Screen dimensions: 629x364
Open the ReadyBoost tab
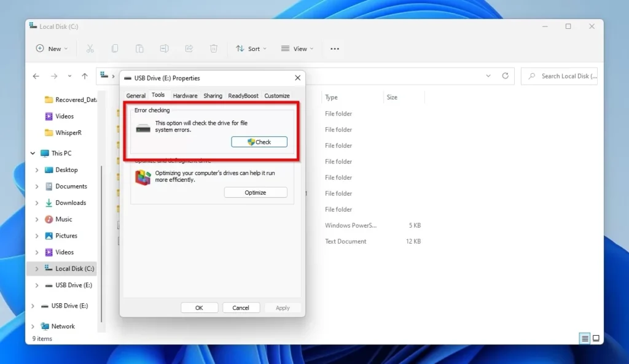(244, 96)
